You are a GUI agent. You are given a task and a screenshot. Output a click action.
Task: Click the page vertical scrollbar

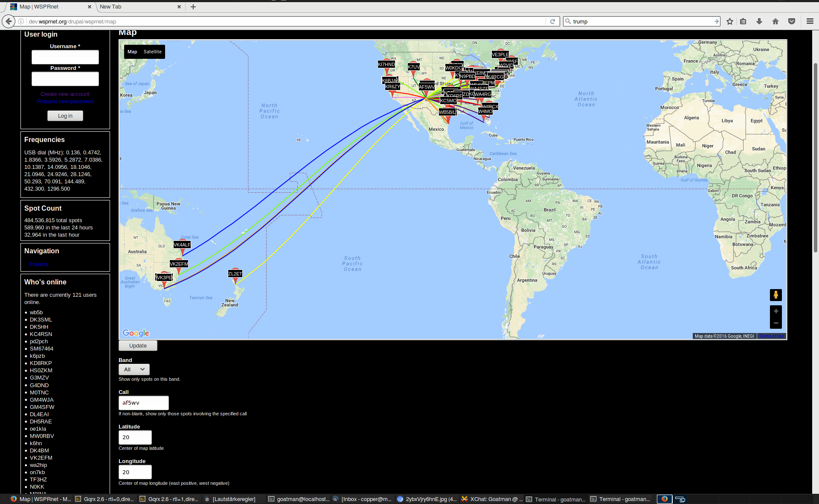(x=816, y=158)
